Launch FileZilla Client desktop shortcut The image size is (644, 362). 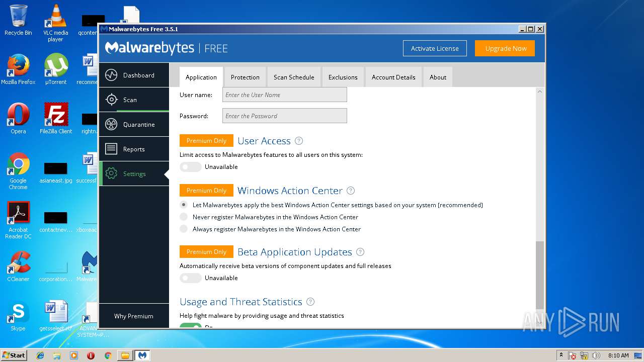coord(55,119)
